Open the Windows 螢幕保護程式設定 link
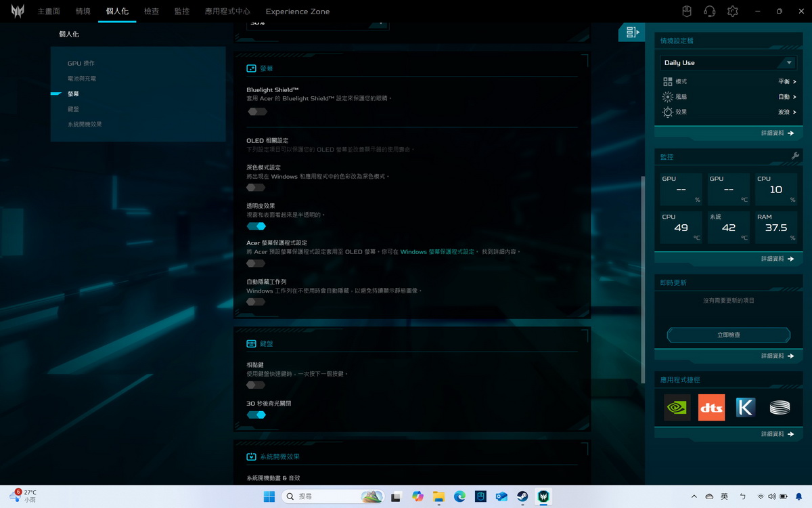 (437, 251)
